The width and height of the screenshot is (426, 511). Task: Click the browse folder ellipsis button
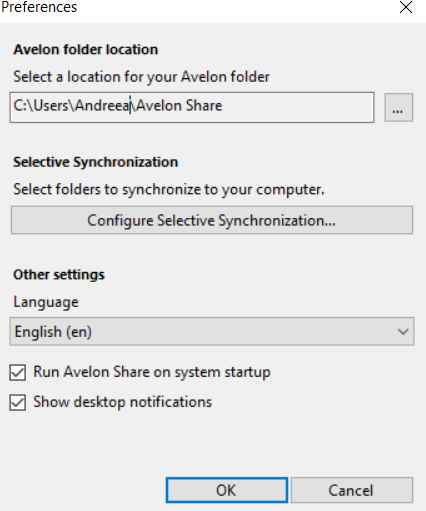(x=399, y=107)
